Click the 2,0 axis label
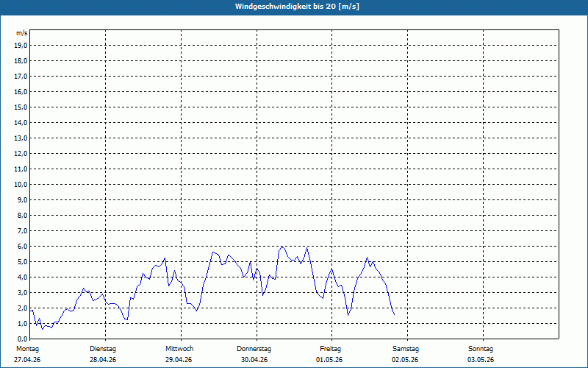The image size is (588, 368). pyautogui.click(x=22, y=308)
